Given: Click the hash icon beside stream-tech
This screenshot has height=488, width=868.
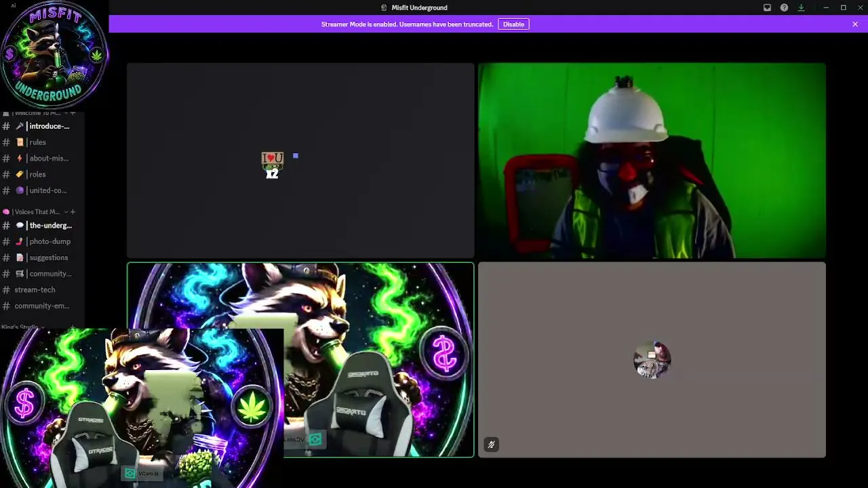Looking at the screenshot, I should 6,290.
